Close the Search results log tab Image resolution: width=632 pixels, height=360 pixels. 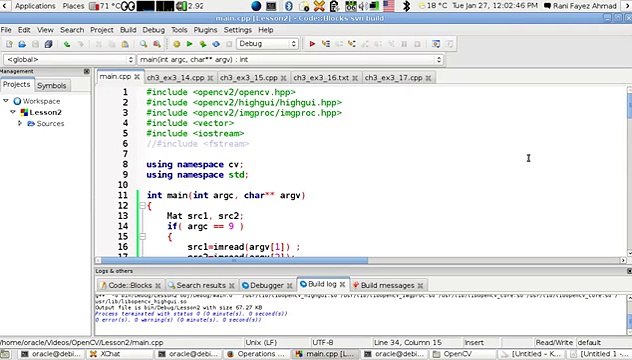(232, 285)
